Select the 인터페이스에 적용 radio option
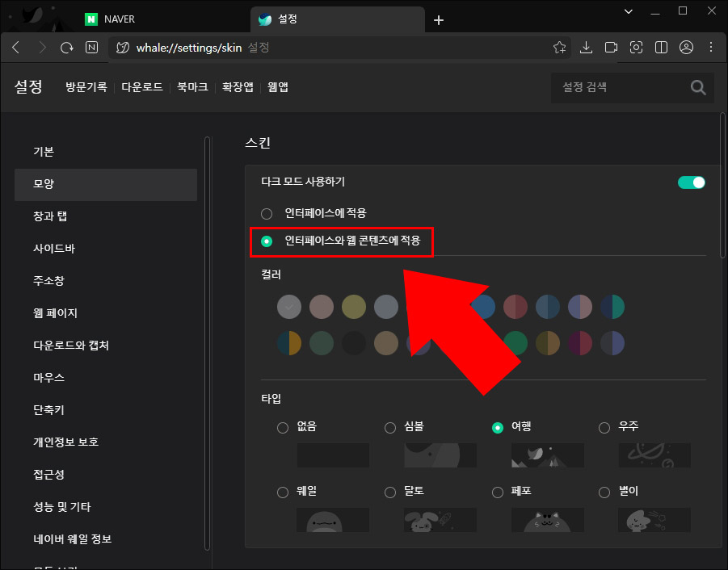 click(x=267, y=213)
